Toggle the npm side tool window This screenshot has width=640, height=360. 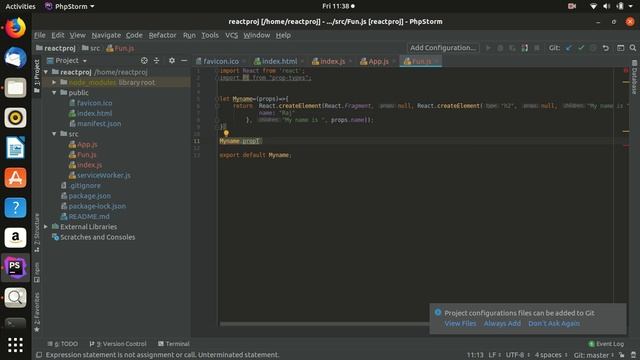[37, 272]
